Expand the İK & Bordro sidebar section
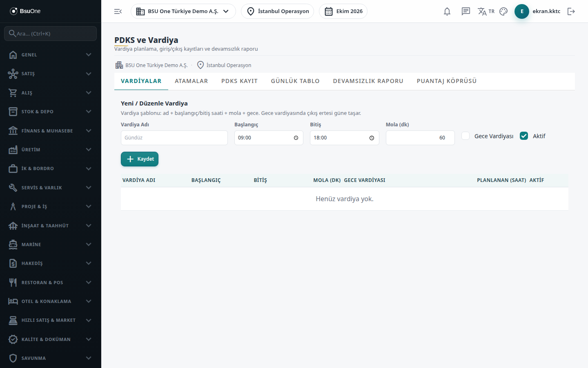 51,168
